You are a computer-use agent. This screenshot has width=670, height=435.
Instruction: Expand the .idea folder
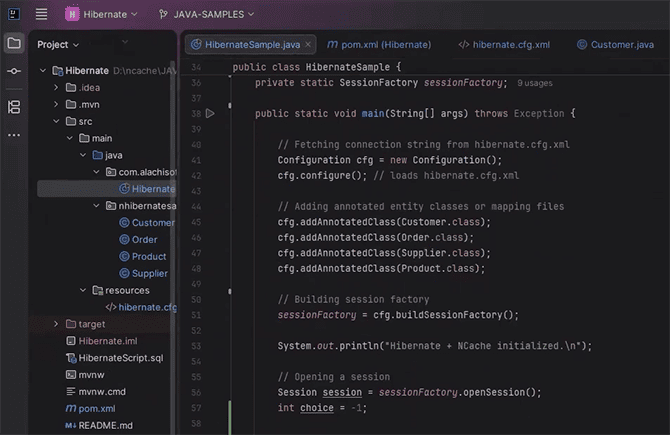(56, 87)
